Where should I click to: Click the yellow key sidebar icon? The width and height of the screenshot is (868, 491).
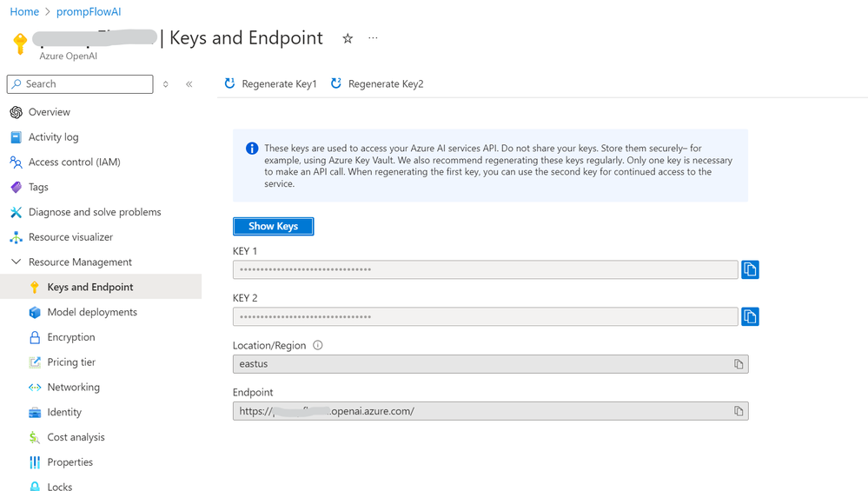click(x=35, y=287)
